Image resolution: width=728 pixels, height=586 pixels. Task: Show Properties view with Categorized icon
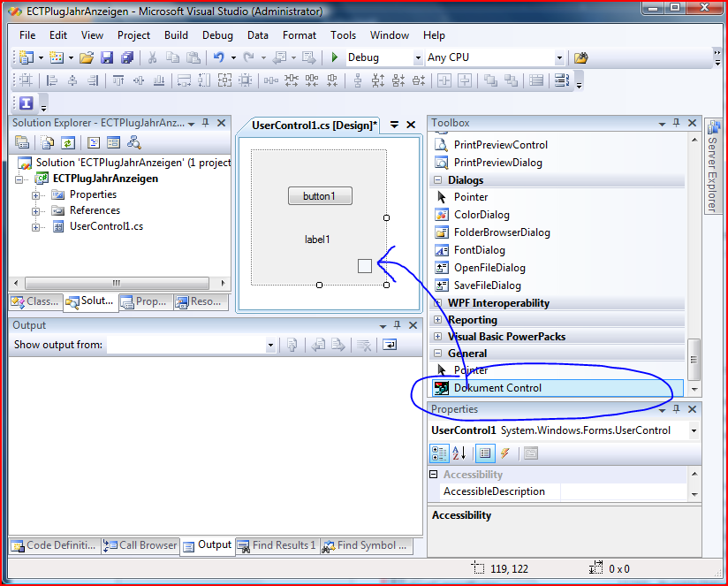(x=439, y=453)
